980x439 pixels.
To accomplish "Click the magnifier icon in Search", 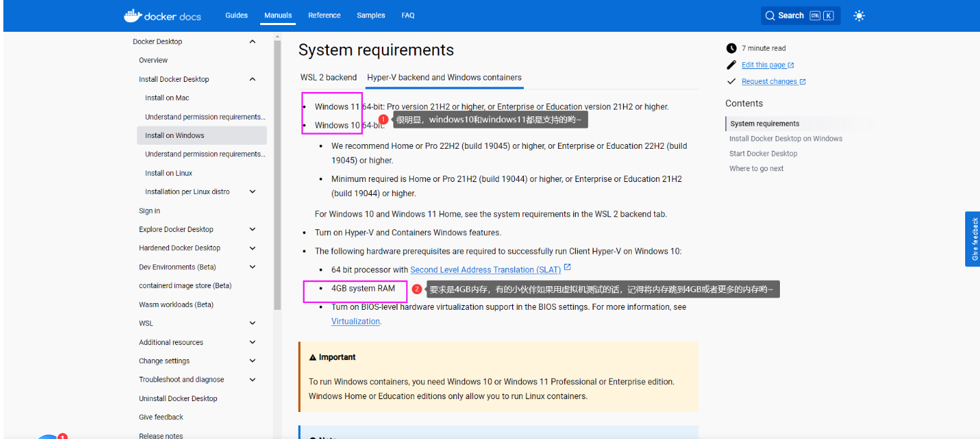I will click(x=770, y=16).
